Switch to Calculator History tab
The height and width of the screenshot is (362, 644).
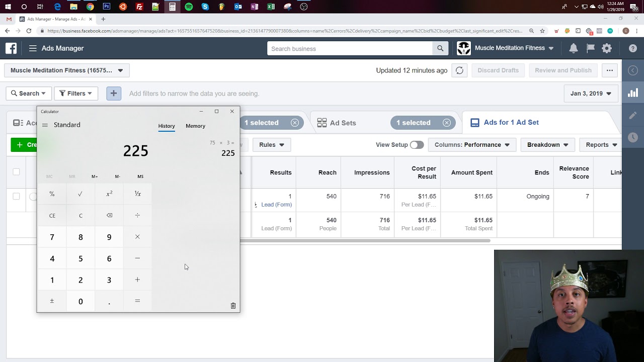167,126
